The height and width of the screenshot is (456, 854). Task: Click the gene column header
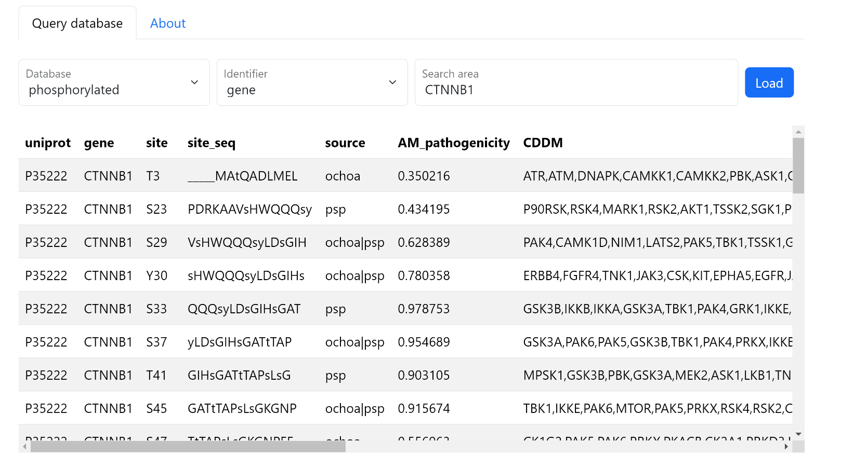(99, 143)
